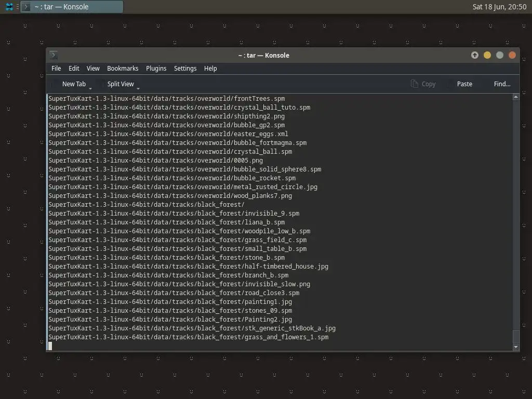The width and height of the screenshot is (532, 399).
Task: Click the line ending with shipthing2.png
Action: coord(167,116)
